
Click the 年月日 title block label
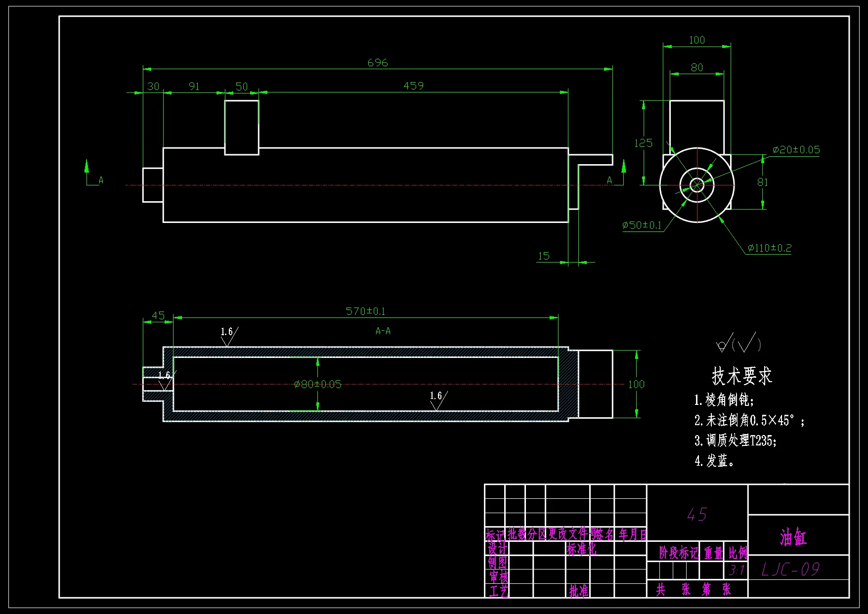(633, 534)
